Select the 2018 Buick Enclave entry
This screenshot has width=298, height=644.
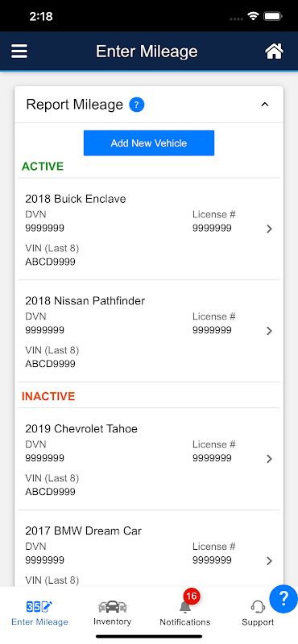click(x=149, y=229)
